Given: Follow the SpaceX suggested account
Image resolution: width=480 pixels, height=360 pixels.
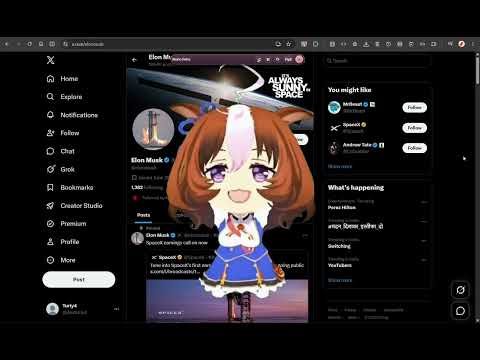Looking at the screenshot, I should click(x=414, y=128).
